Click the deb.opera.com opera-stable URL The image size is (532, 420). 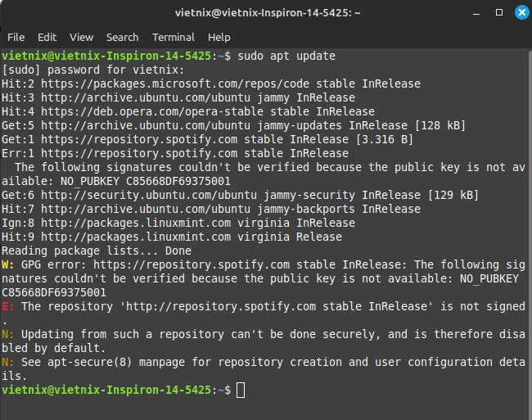point(152,111)
